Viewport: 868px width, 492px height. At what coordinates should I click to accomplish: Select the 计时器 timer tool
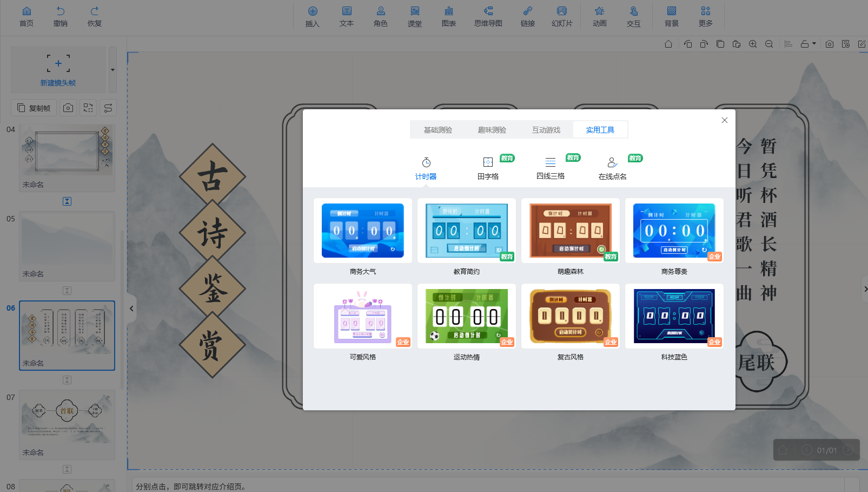(426, 169)
